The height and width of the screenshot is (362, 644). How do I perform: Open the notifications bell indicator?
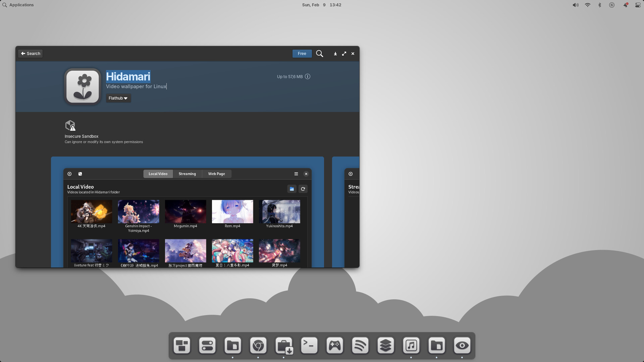625,5
